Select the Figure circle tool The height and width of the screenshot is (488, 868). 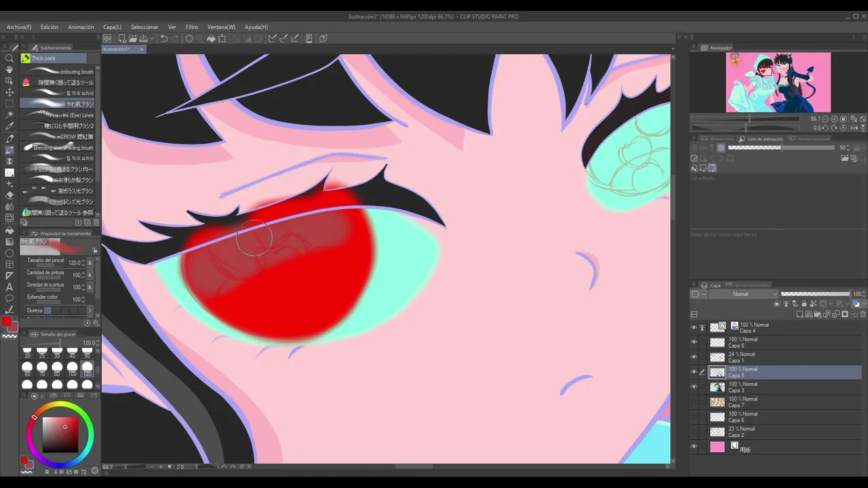coord(9,253)
